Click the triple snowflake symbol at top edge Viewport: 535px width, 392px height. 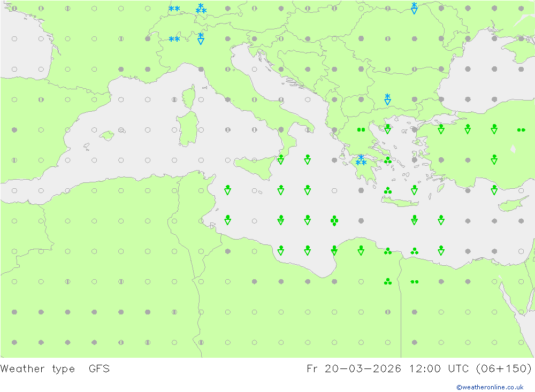tap(201, 9)
